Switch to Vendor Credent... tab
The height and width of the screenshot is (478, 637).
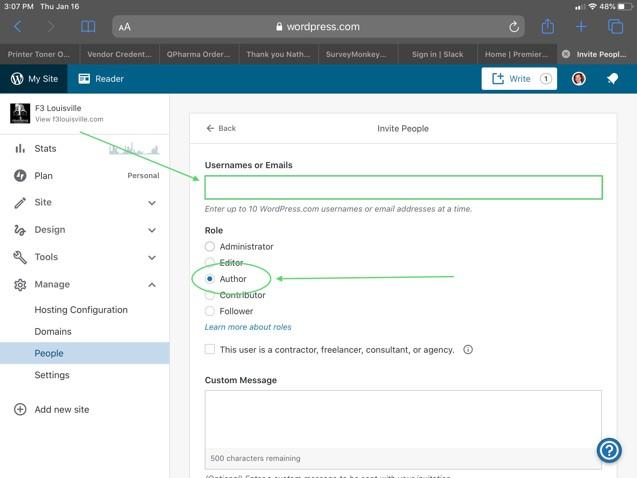pyautogui.click(x=119, y=54)
